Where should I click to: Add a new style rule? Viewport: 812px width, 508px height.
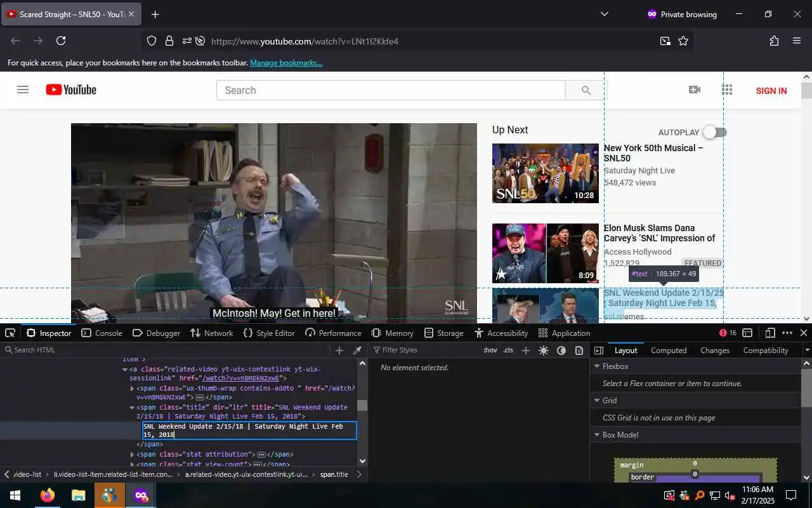[525, 350]
